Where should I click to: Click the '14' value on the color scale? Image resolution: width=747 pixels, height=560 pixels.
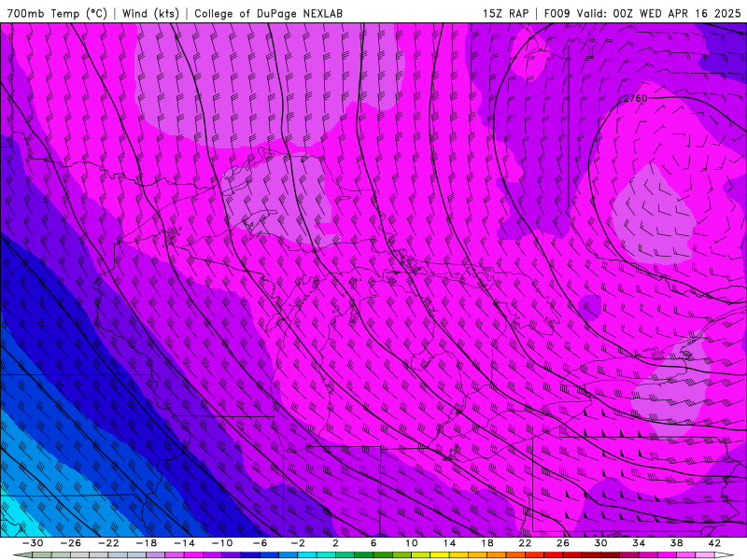[449, 543]
